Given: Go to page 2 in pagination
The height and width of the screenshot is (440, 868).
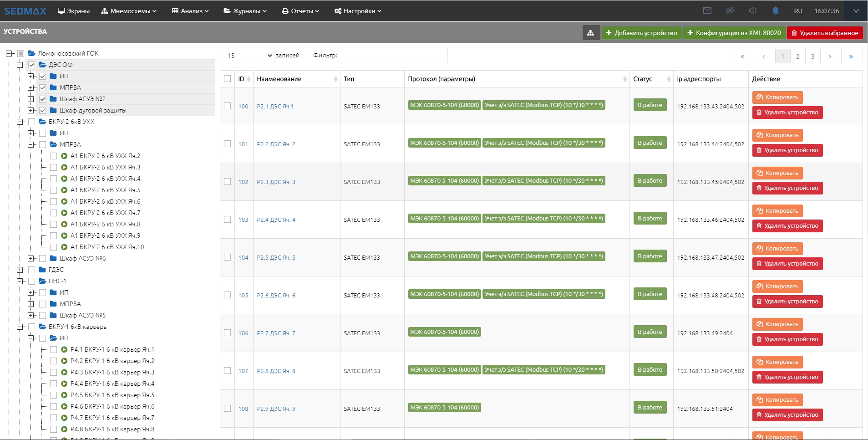Looking at the screenshot, I should click(x=797, y=56).
